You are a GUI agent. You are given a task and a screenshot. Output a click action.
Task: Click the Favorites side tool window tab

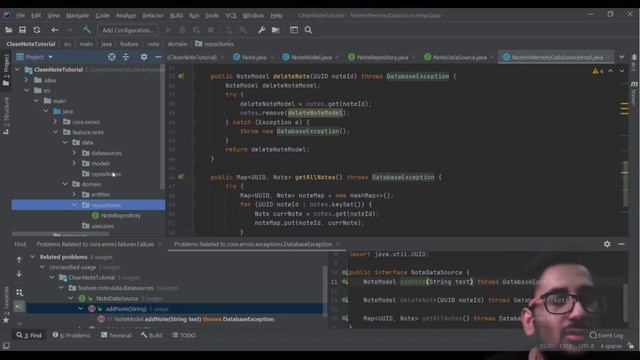pos(6,304)
